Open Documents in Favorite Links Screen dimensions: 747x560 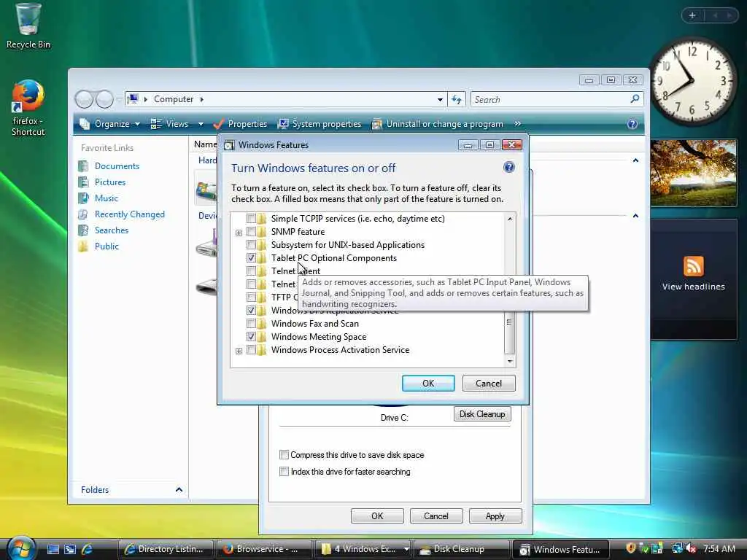tap(117, 166)
